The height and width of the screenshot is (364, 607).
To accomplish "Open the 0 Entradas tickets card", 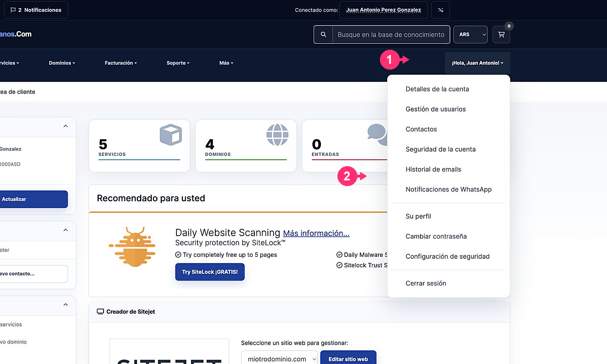I will 345,146.
